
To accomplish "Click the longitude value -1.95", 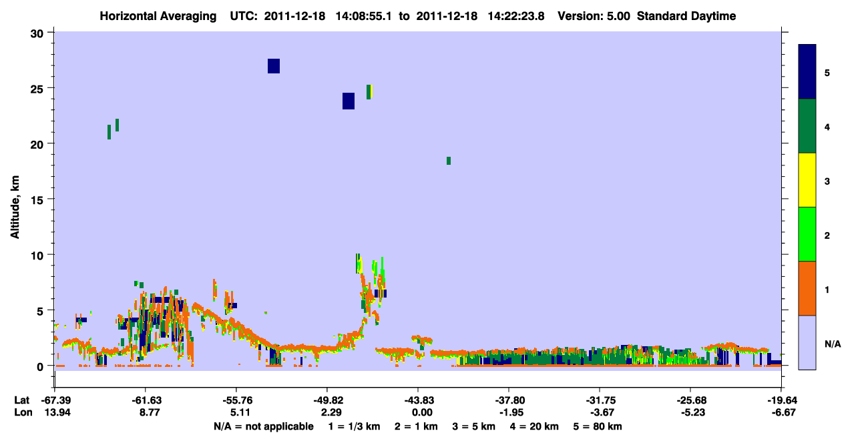I will coord(510,412).
